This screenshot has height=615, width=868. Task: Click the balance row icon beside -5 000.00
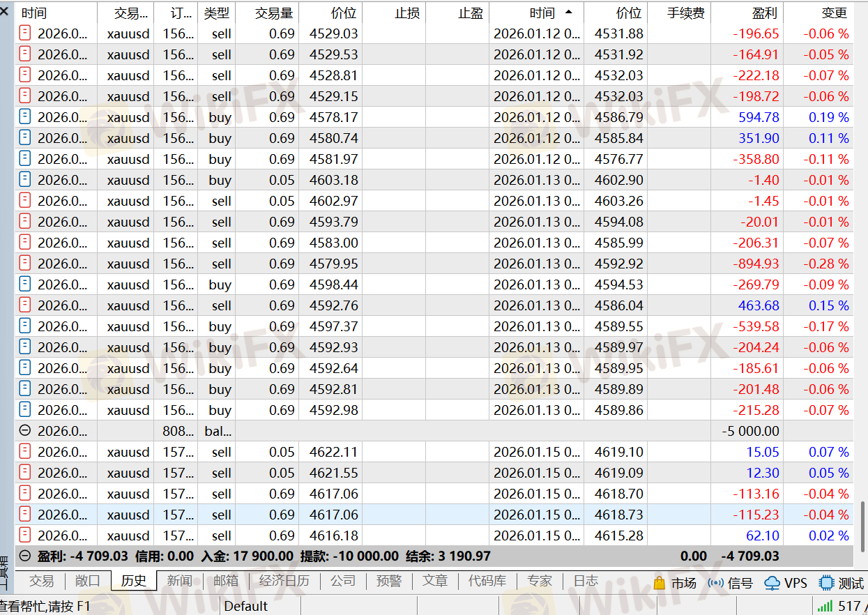point(25,431)
